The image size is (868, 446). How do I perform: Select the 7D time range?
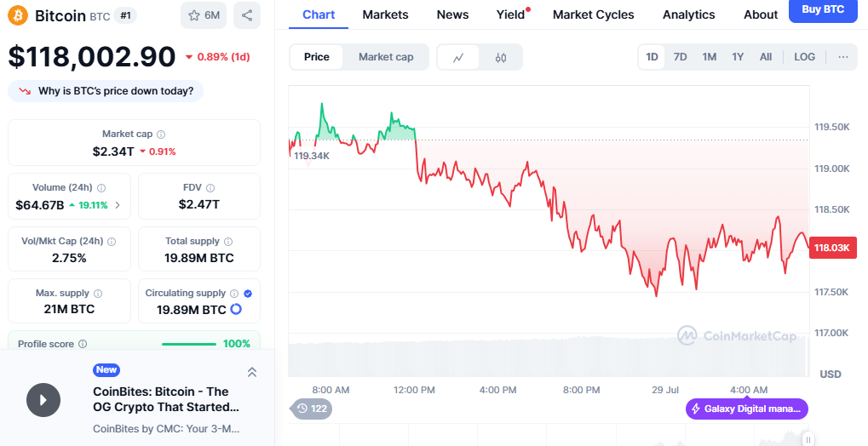(680, 57)
